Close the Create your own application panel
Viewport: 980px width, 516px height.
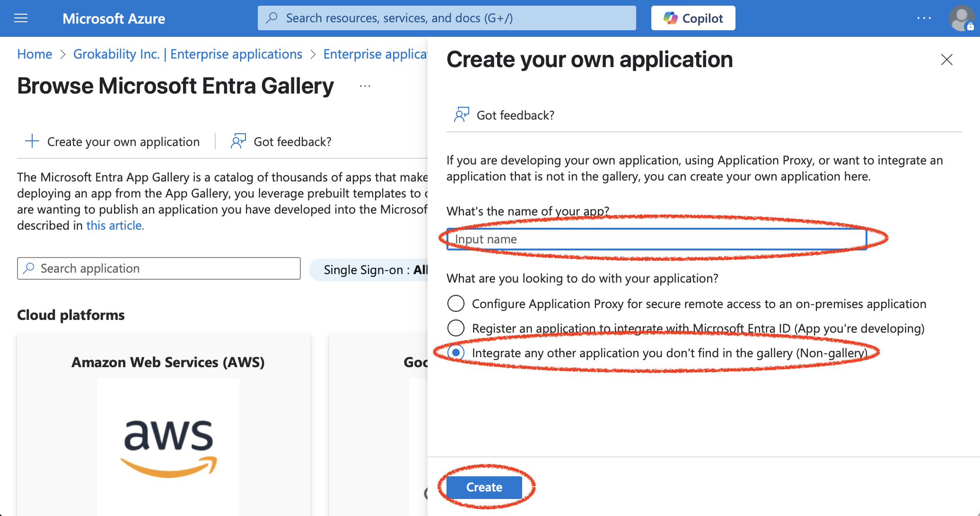click(946, 60)
